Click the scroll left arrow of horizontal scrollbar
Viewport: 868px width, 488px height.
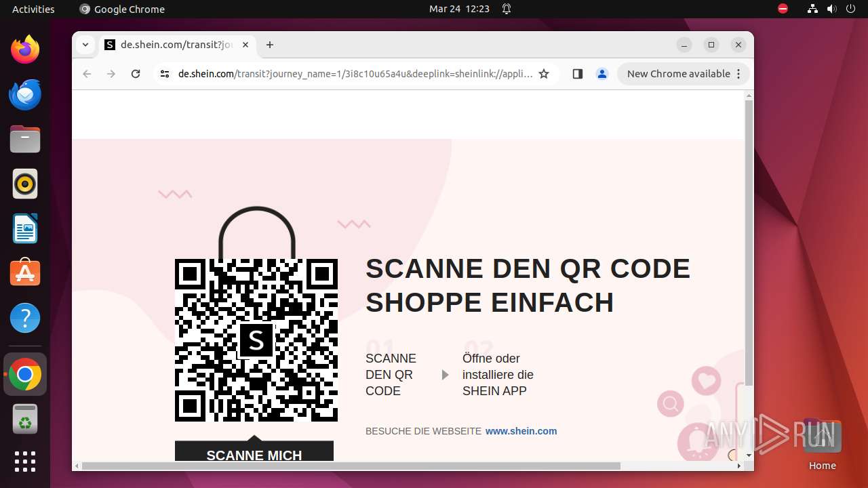click(x=77, y=466)
